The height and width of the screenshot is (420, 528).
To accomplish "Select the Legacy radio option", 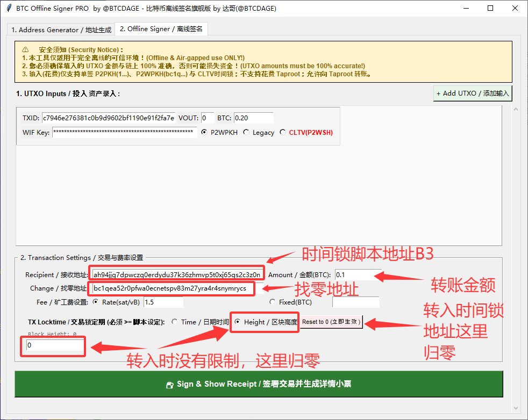I will tap(246, 132).
